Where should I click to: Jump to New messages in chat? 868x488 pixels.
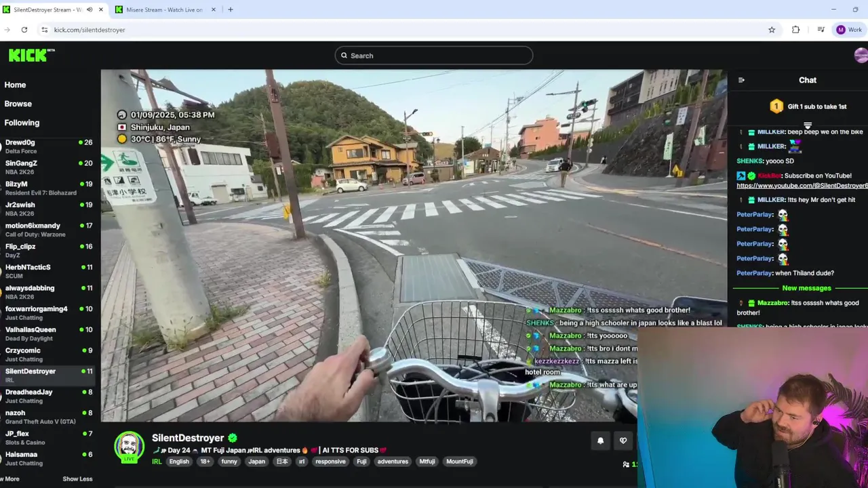pos(806,288)
